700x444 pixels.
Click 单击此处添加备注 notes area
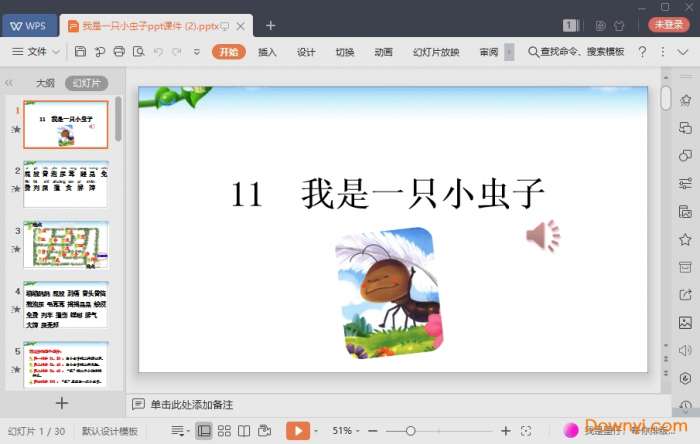[x=192, y=405]
